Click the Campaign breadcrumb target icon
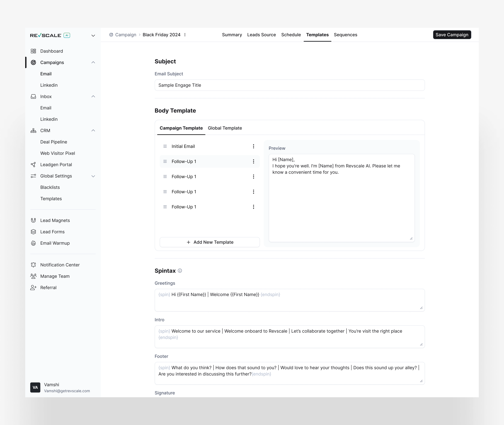The image size is (504, 425). 111,35
